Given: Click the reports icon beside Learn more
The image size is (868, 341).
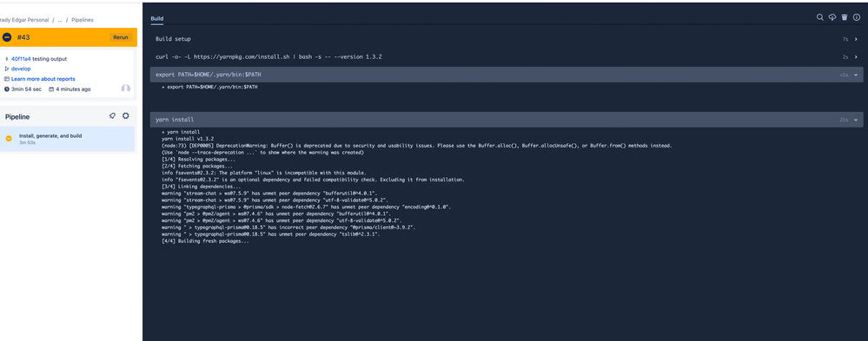Looking at the screenshot, I should [x=7, y=79].
